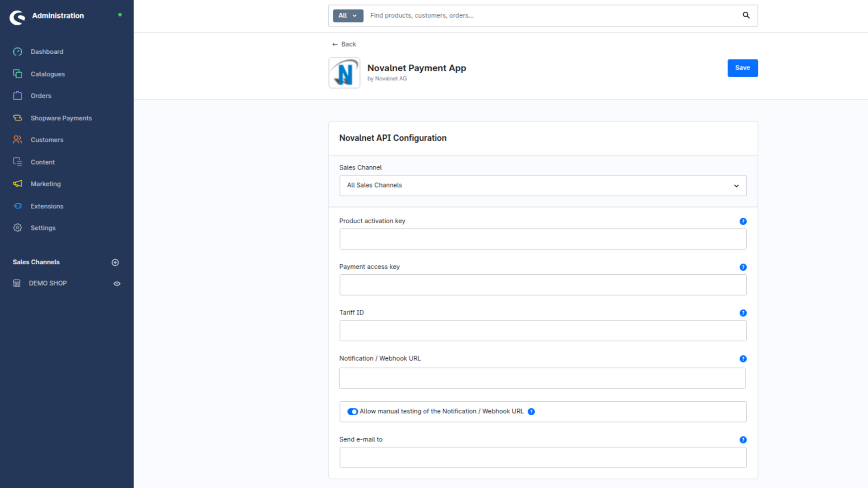Focus the Payment access key field
Screen dimensions: 868x488
click(543, 285)
